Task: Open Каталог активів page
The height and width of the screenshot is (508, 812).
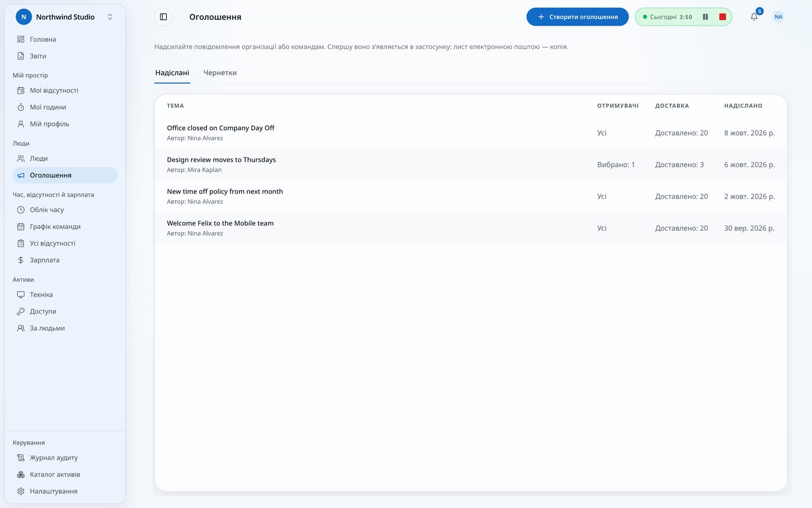Action: 65,474
